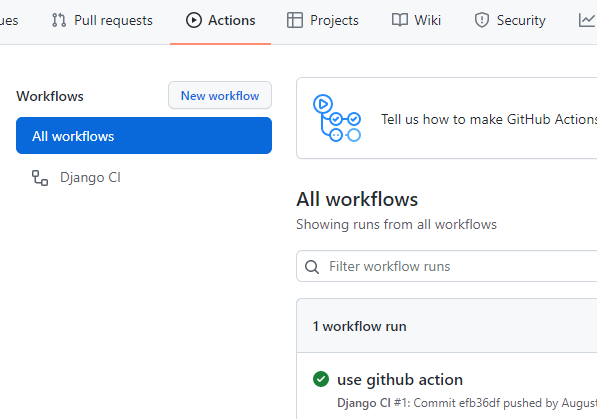Image resolution: width=597 pixels, height=419 pixels.
Task: Switch to the Projects tab
Action: click(323, 21)
